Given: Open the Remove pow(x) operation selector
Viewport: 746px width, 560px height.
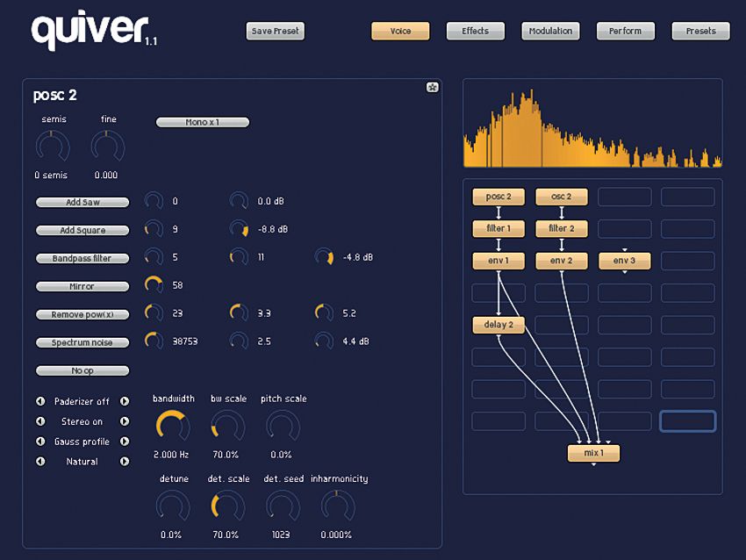Looking at the screenshot, I should [x=82, y=314].
